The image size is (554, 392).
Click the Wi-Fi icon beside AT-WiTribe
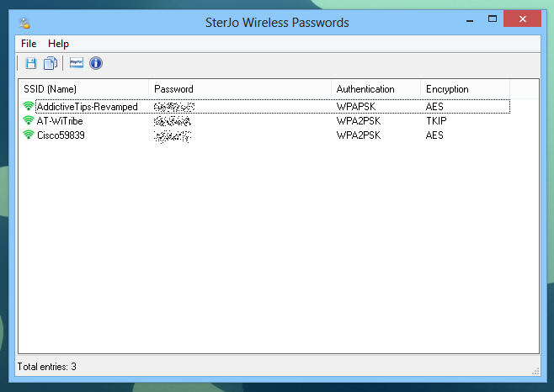(29, 120)
